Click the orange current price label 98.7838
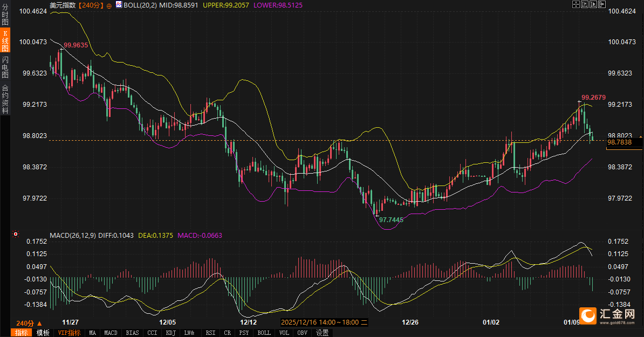Viewport: 644px width, 337px height. (619, 142)
